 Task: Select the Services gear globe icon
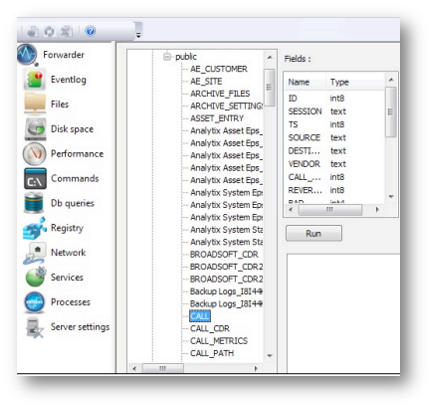(36, 277)
